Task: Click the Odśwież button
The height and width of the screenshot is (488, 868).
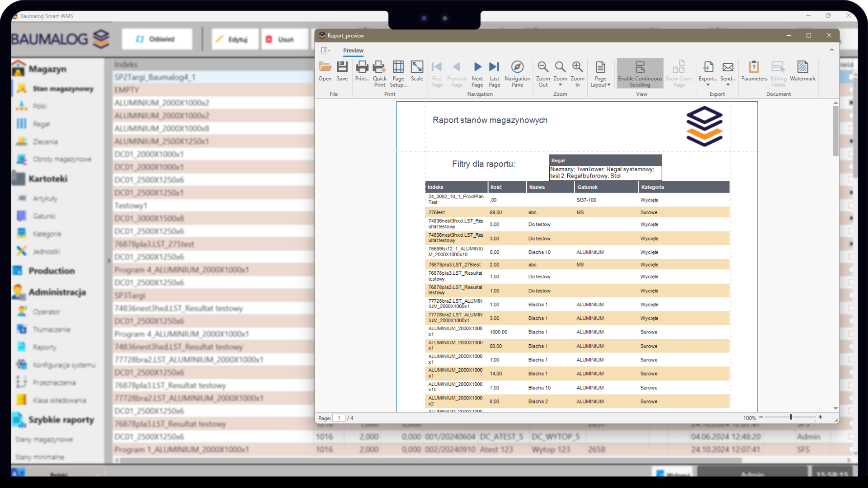Action: click(156, 39)
